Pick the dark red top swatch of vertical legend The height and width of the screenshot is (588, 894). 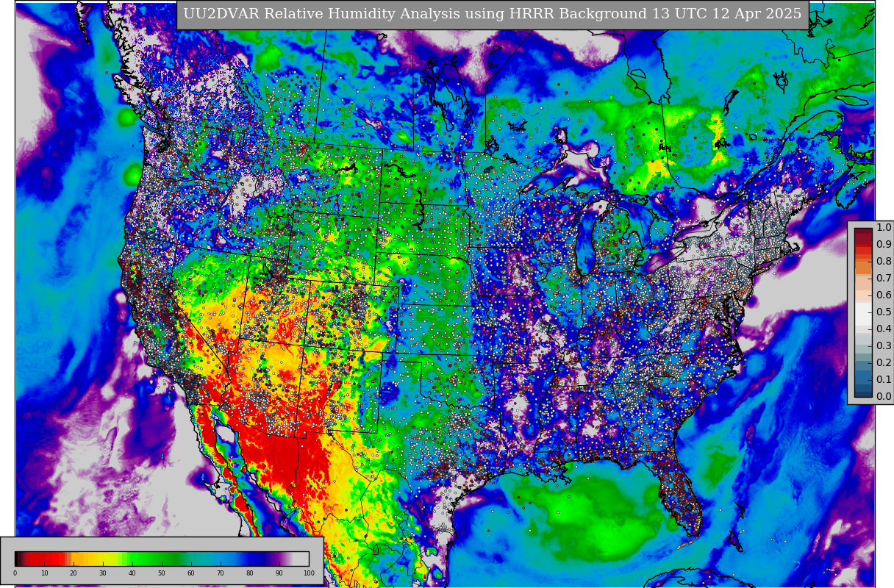click(x=863, y=233)
